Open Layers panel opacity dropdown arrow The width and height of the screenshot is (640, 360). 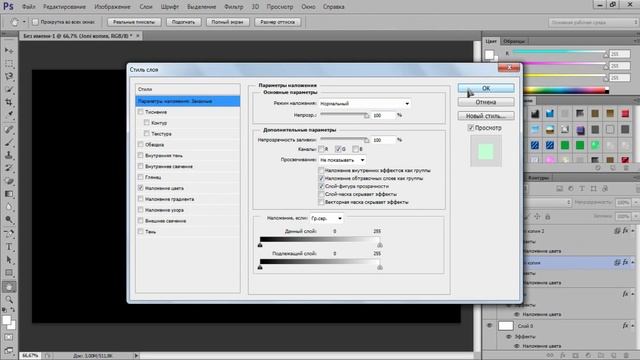[636, 202]
